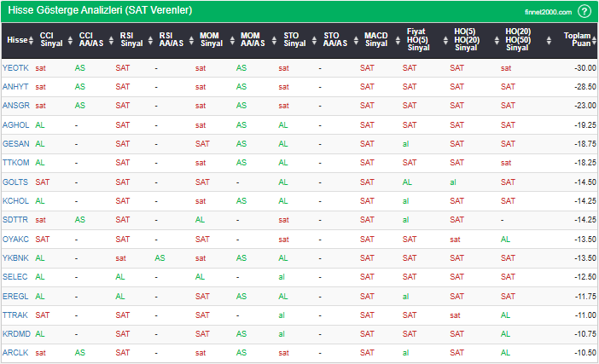The image size is (599, 364).
Task: Open GOLTS stock link
Action: click(x=15, y=182)
